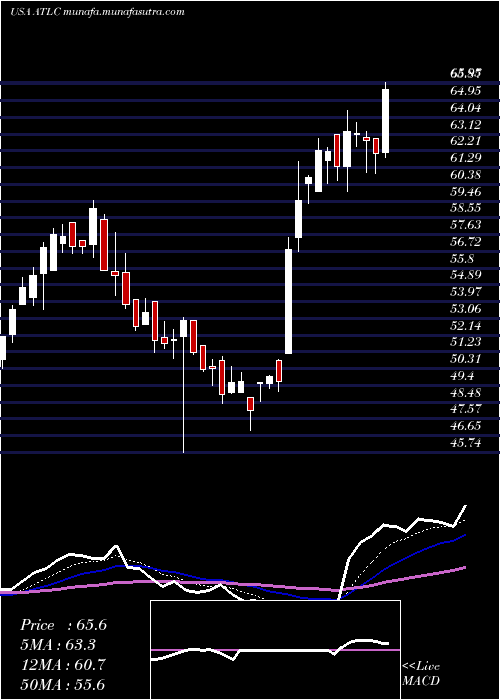Viewport: 500px width, 700px height.
Task: Click the <<Live MACD label
Action: pos(421,674)
